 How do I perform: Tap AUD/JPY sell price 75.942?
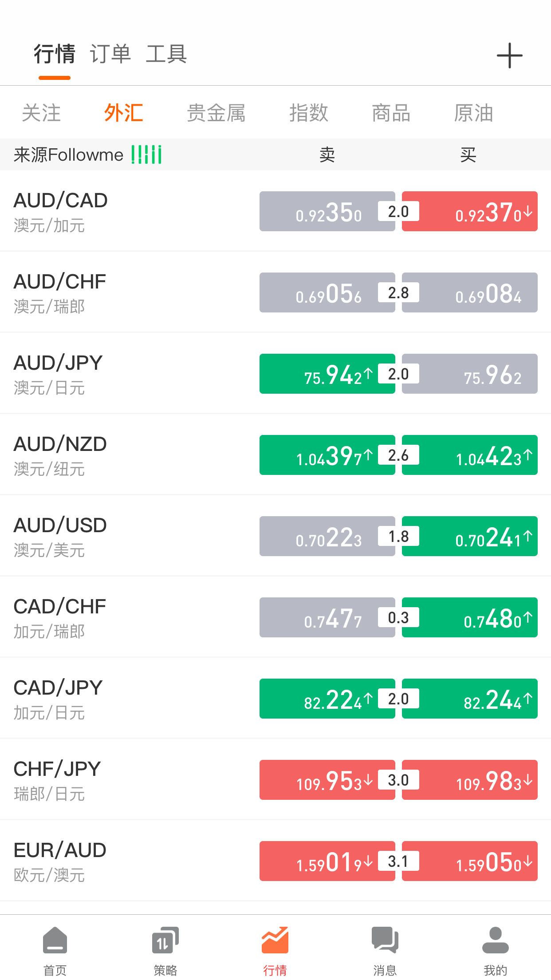coord(327,374)
